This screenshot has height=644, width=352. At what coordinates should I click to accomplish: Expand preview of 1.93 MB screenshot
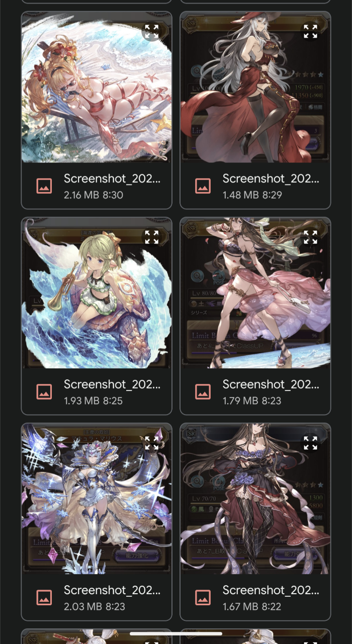coord(152,237)
